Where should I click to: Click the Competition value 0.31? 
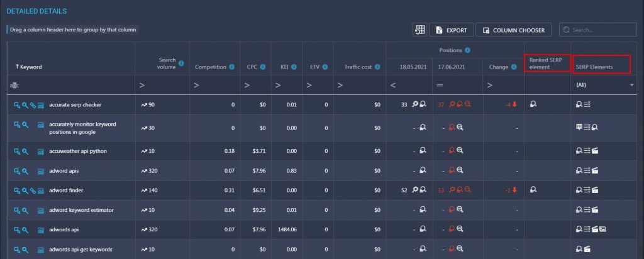(230, 190)
